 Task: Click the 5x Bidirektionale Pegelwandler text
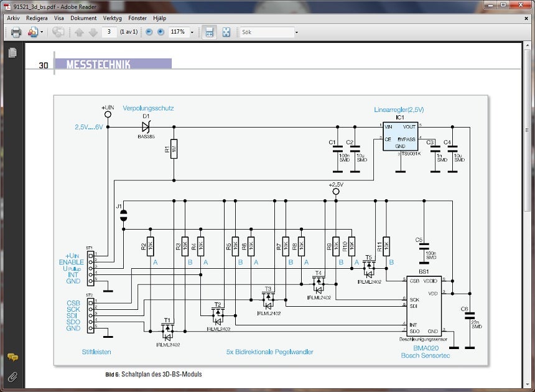269,352
